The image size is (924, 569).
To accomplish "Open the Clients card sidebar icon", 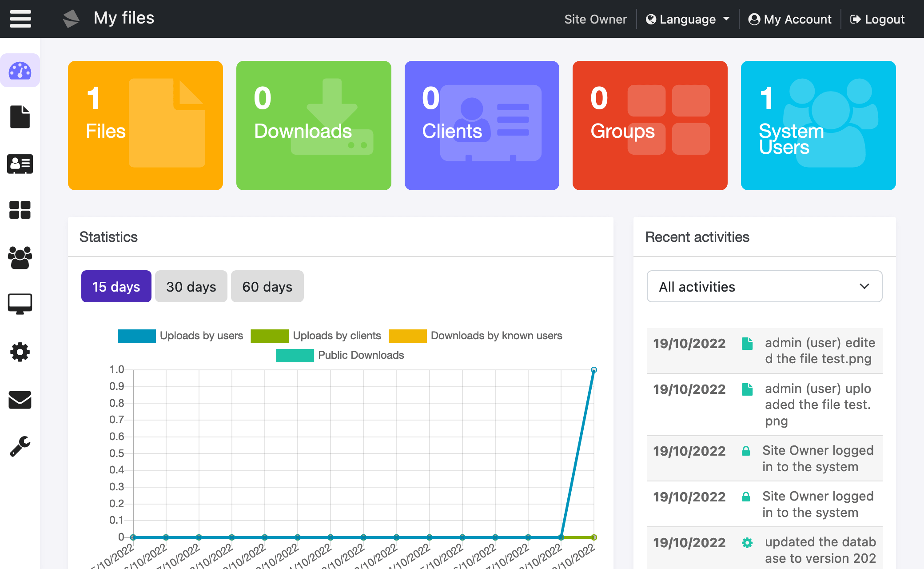I will 20,164.
